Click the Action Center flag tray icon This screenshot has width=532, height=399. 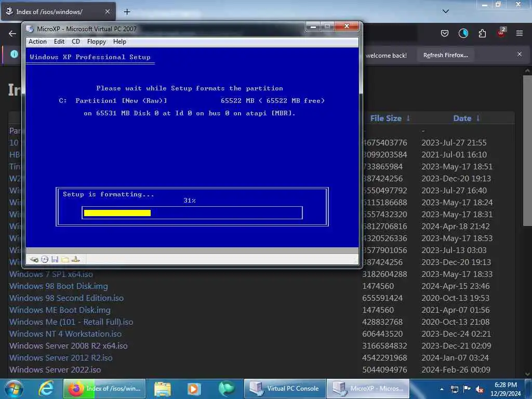coord(467,389)
